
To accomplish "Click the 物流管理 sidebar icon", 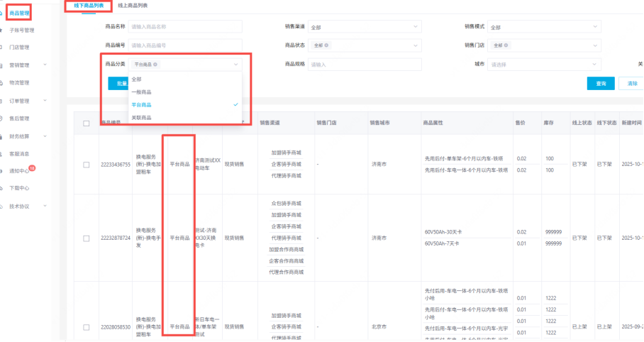I will tap(4, 83).
